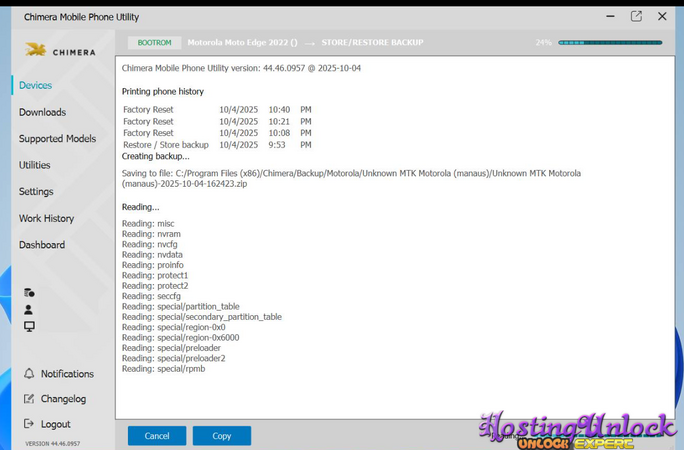
Task: Click the user profile icon in sidebar
Action: click(x=29, y=310)
